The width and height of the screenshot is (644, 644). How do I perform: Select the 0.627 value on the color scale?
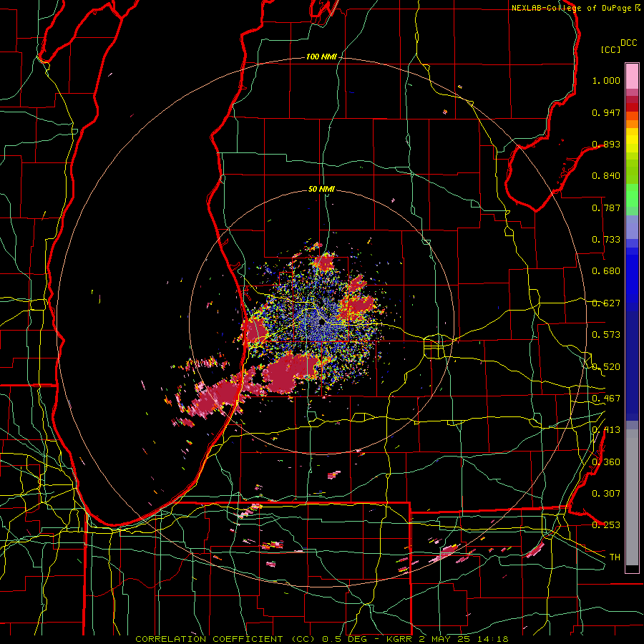tap(606, 303)
